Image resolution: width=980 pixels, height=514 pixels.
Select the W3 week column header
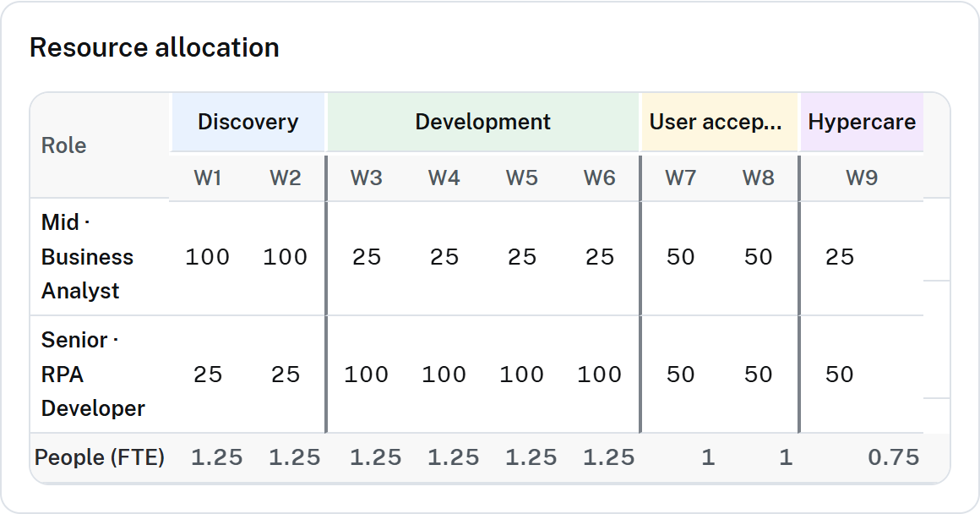pos(367,178)
